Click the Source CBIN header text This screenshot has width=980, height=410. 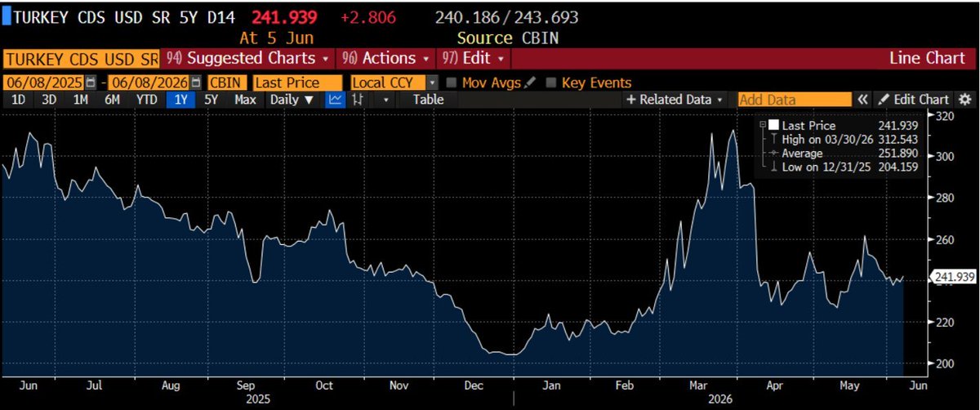[x=509, y=38]
